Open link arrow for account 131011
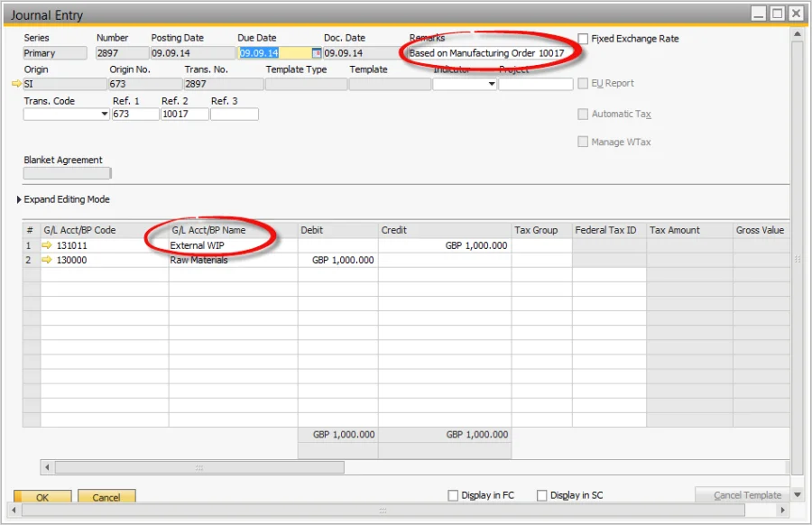 click(47, 244)
